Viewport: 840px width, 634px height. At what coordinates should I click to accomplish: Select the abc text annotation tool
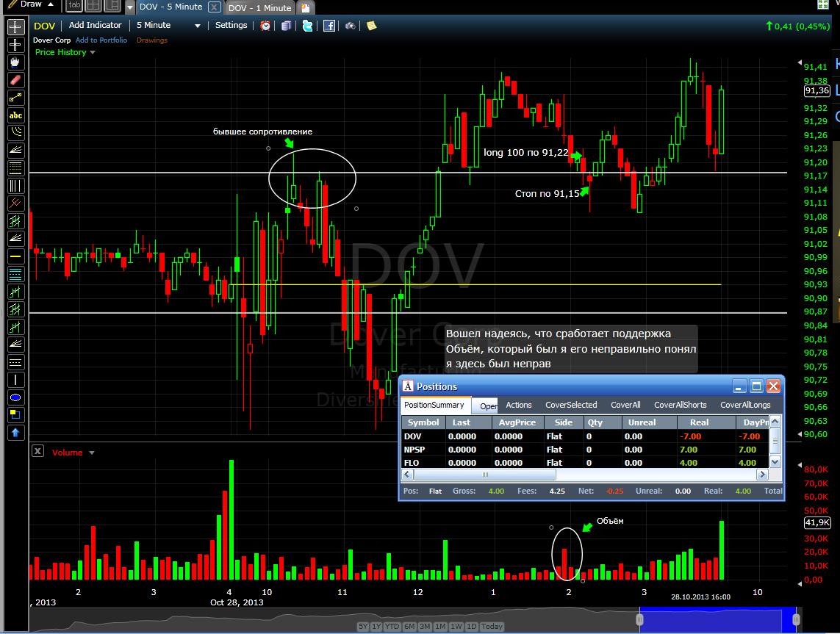15,115
